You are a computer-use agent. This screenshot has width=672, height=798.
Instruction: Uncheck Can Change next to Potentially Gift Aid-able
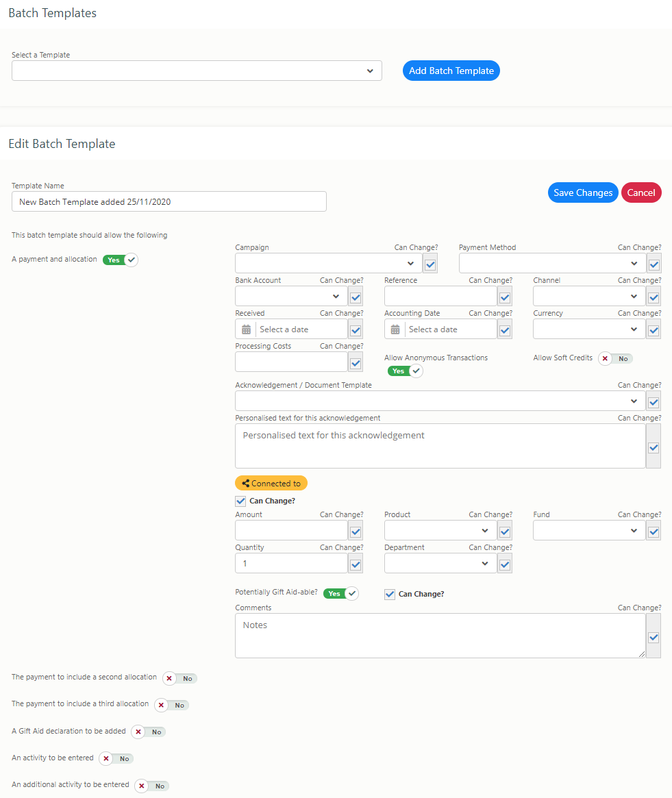point(390,594)
